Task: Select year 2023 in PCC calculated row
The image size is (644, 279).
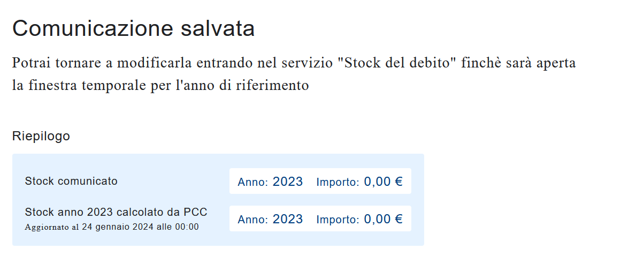Action: click(x=288, y=219)
